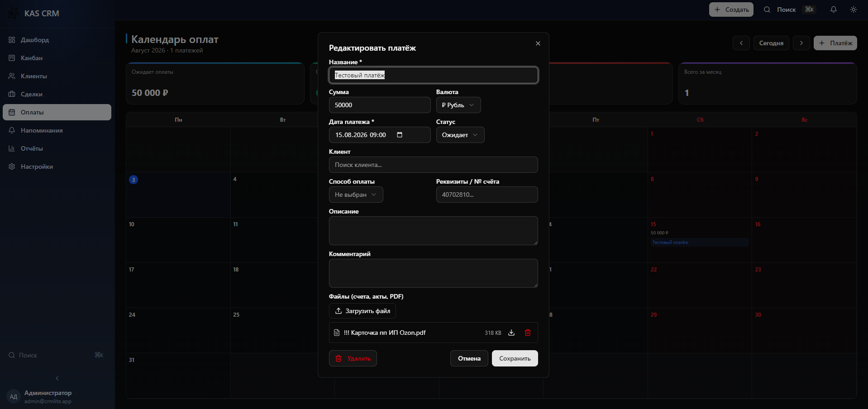Select calendar day 3 highlighted today

[134, 180]
